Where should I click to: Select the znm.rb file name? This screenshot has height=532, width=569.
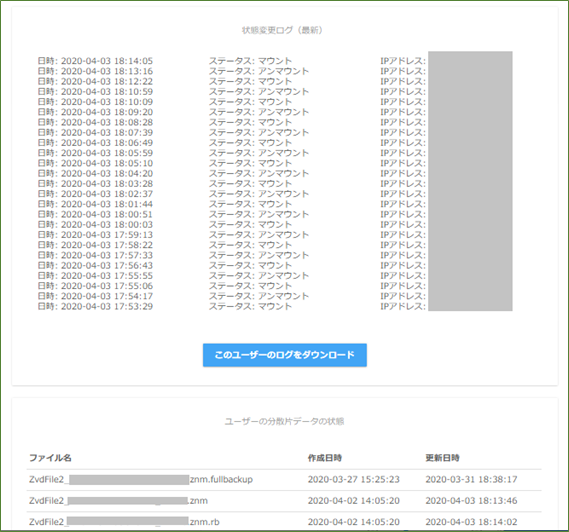click(x=124, y=522)
